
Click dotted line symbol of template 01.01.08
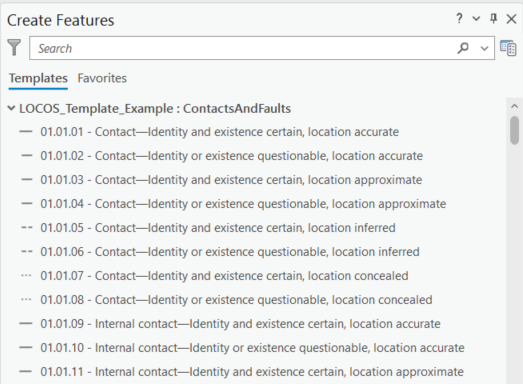tap(26, 300)
